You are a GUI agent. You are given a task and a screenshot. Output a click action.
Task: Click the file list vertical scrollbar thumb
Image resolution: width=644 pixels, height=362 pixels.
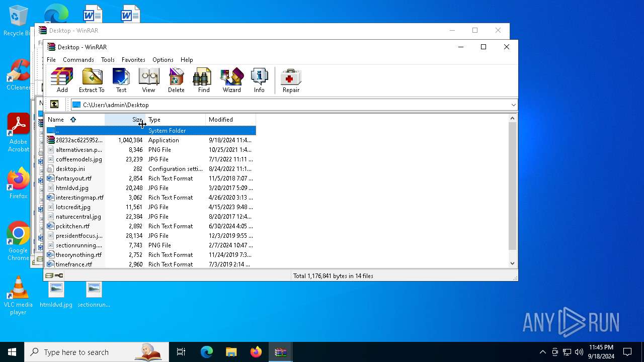click(512, 186)
